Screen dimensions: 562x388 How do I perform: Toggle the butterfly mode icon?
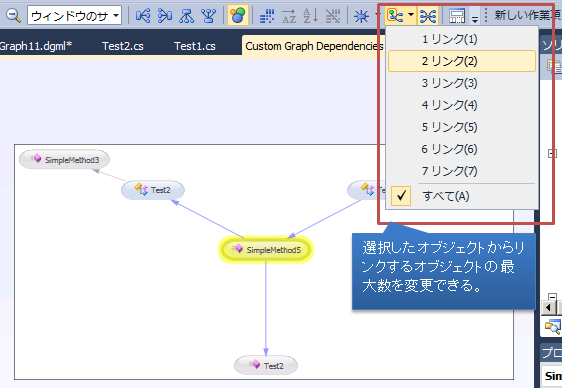coord(428,16)
